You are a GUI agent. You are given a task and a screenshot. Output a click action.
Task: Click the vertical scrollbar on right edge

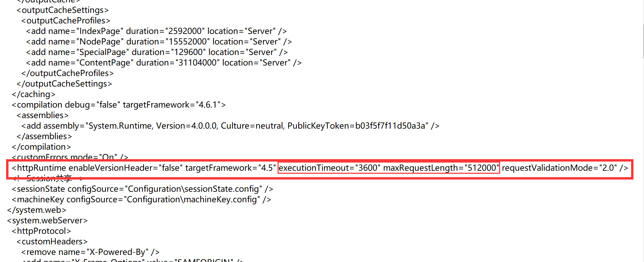[x=642, y=41]
